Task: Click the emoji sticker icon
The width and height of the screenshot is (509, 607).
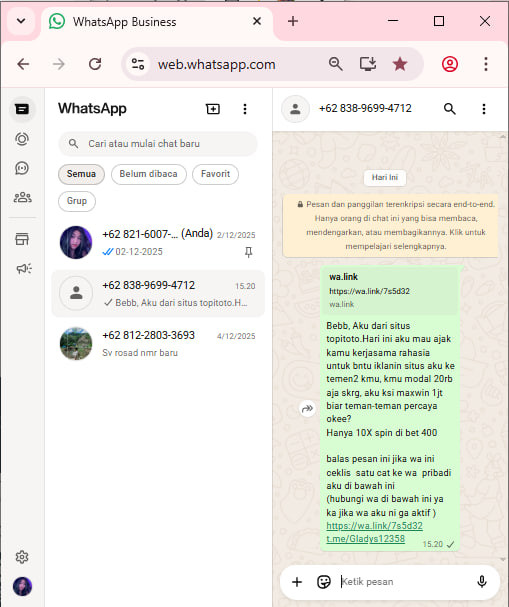Action: pos(324,581)
